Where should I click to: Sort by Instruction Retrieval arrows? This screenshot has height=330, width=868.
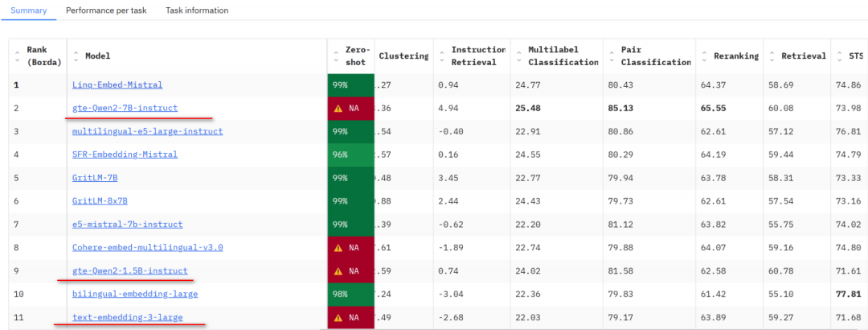[x=442, y=56]
